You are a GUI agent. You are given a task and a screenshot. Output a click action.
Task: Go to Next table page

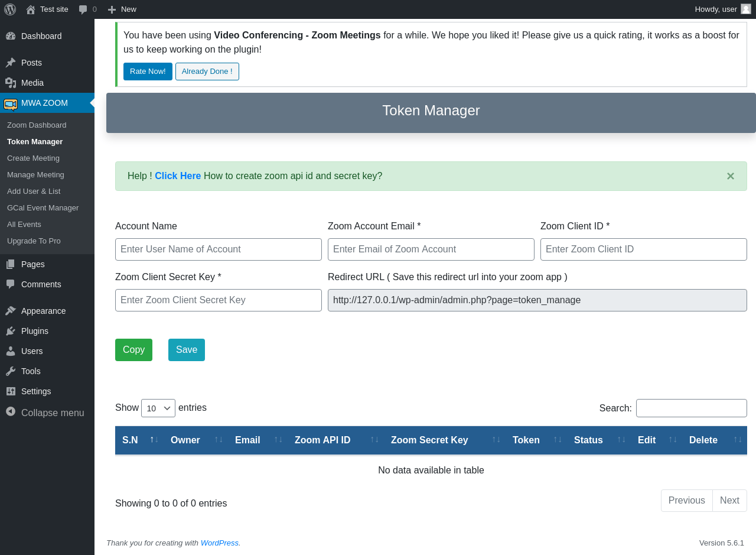click(x=729, y=501)
